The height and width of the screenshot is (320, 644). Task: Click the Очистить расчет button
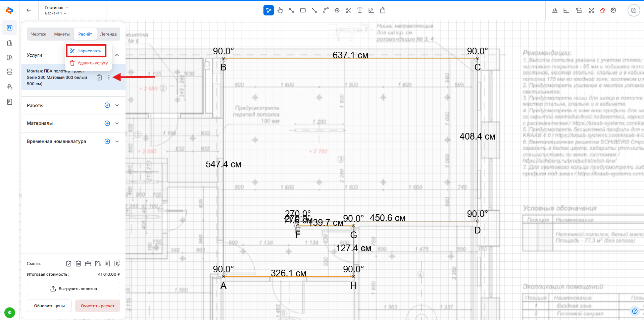coord(97,306)
